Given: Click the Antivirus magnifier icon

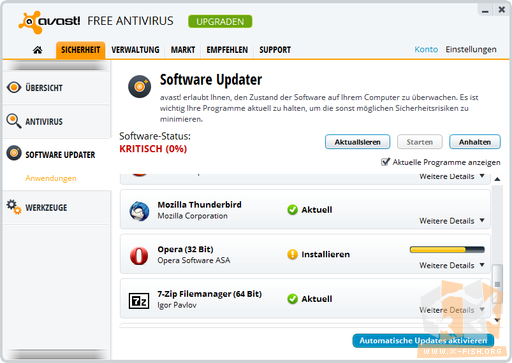Looking at the screenshot, I should tap(14, 121).
